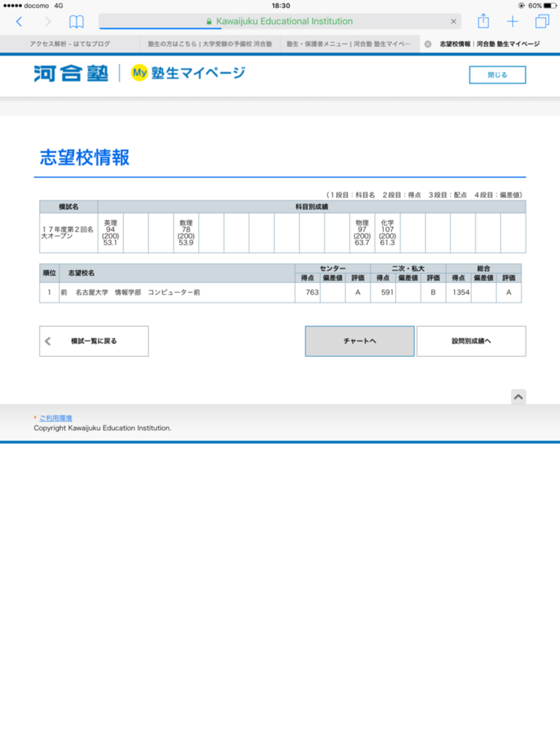Follow the ご利用環境 link

click(56, 418)
